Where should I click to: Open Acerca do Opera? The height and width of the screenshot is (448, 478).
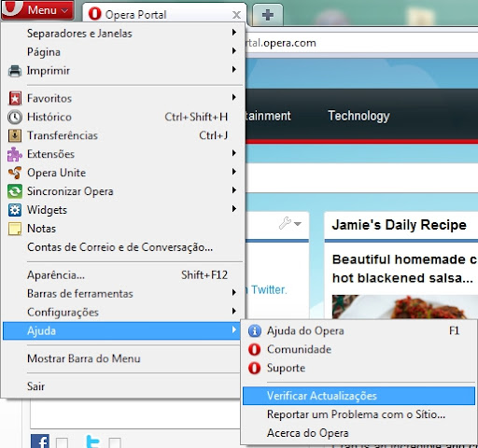[358, 433]
